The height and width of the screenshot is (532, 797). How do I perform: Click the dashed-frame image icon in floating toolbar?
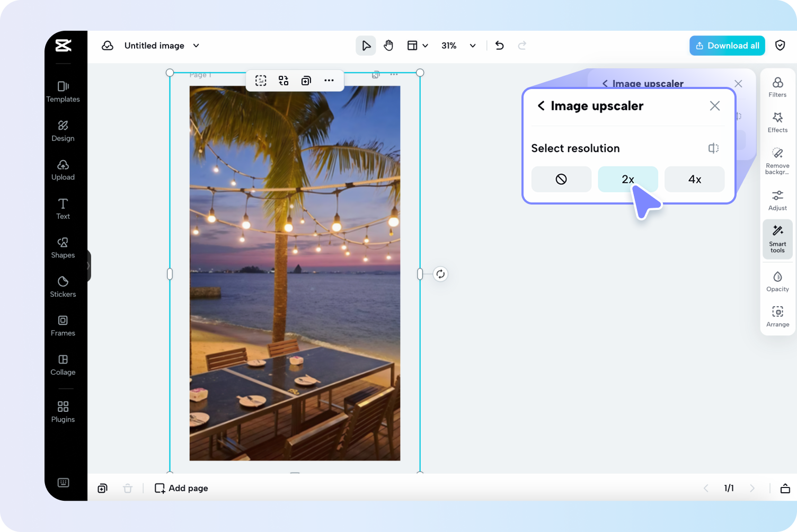pos(261,81)
